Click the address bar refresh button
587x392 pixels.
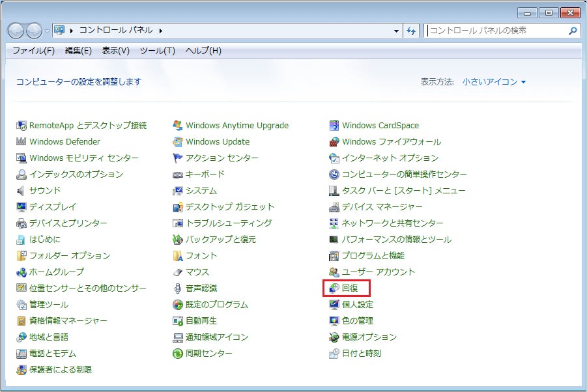tap(410, 31)
